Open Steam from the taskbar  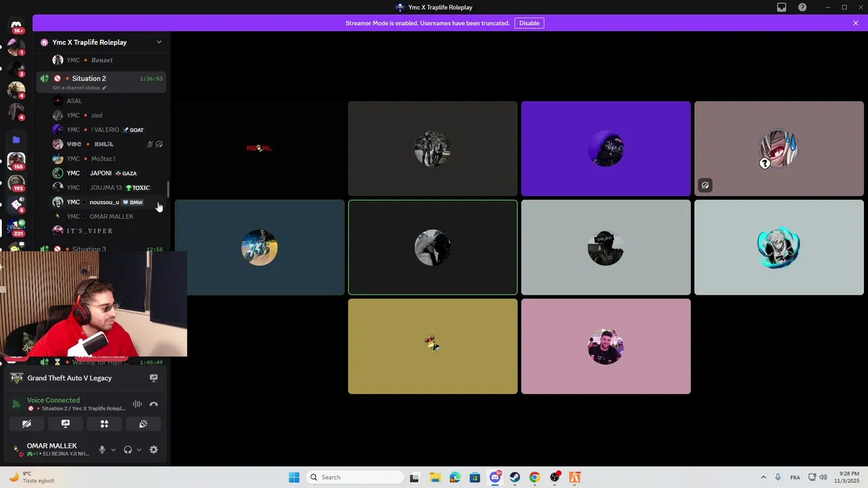point(515,477)
